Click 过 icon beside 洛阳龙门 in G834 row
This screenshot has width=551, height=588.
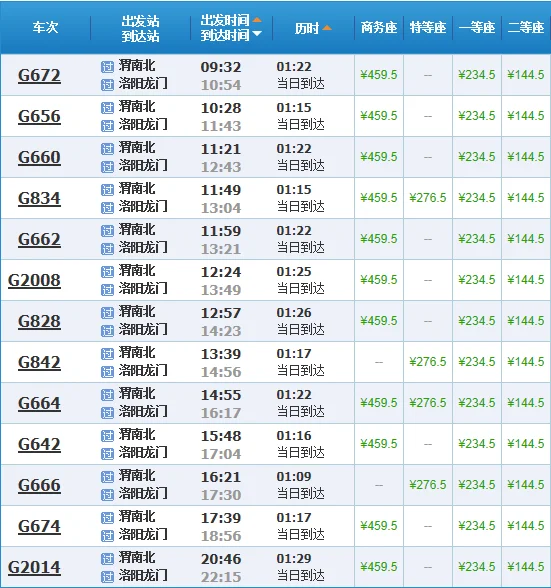[107, 208]
